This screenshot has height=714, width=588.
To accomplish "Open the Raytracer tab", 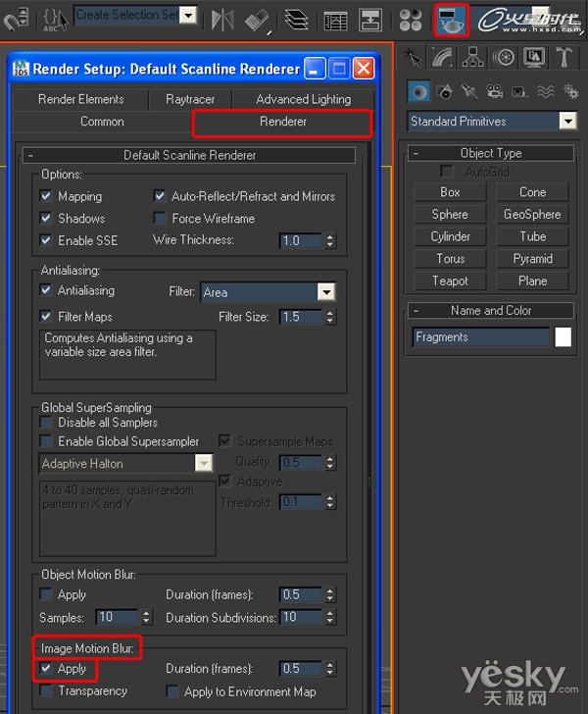I will [190, 99].
